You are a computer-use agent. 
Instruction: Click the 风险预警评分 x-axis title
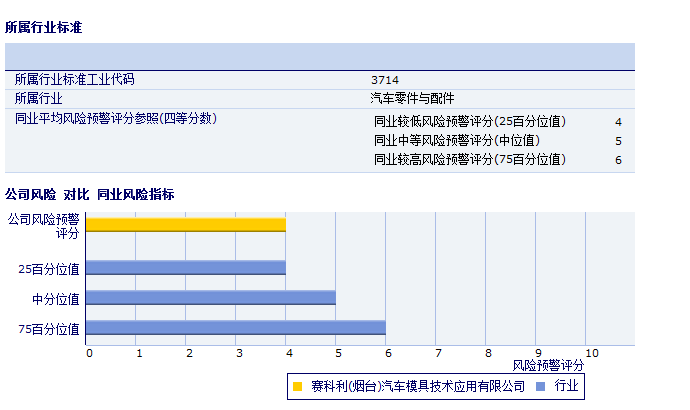tap(547, 366)
